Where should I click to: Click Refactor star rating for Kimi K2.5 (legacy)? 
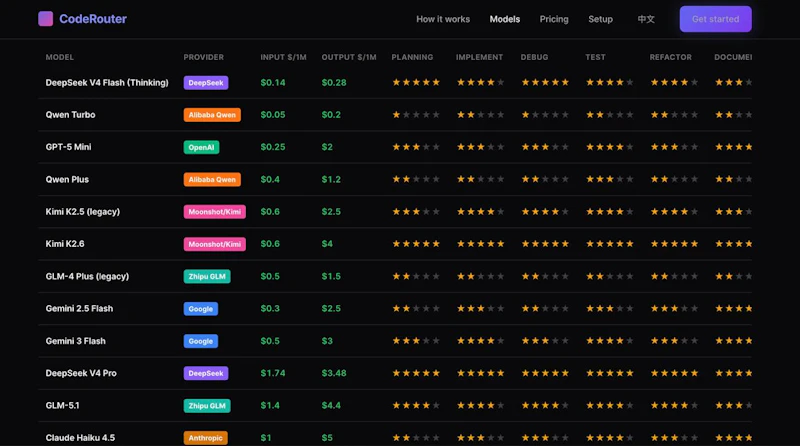click(674, 211)
